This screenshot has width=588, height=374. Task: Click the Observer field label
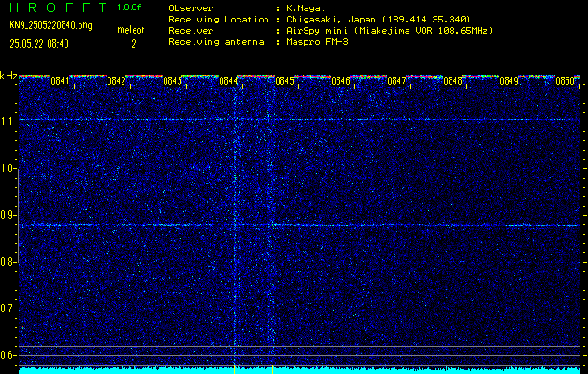click(x=191, y=7)
